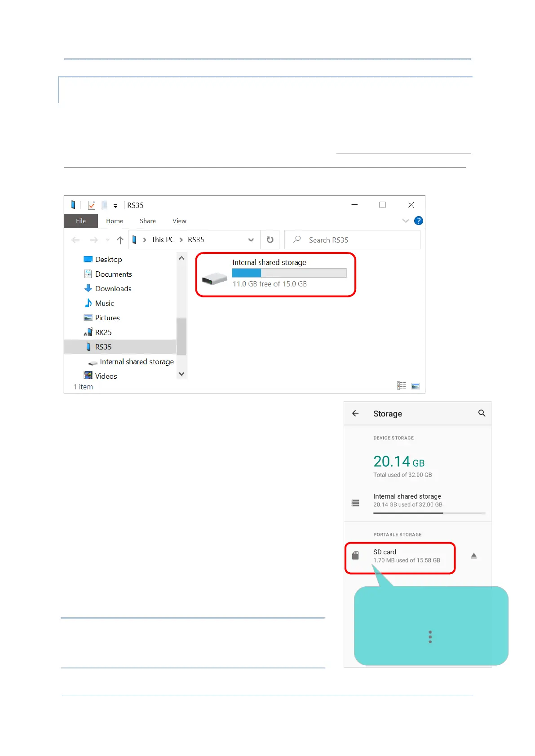Maximize the RS35 Explorer window
Viewport: 535px width, 756px height.
click(382, 205)
